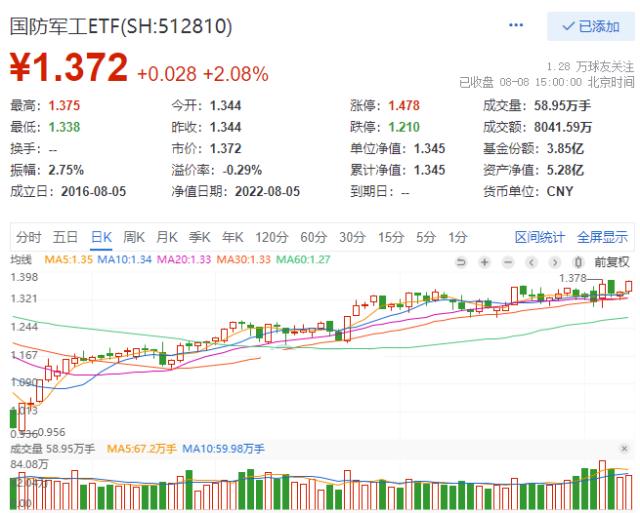This screenshot has height=513, width=640.
Task: Click the MA5:1.35 legend entry
Action: [69, 260]
